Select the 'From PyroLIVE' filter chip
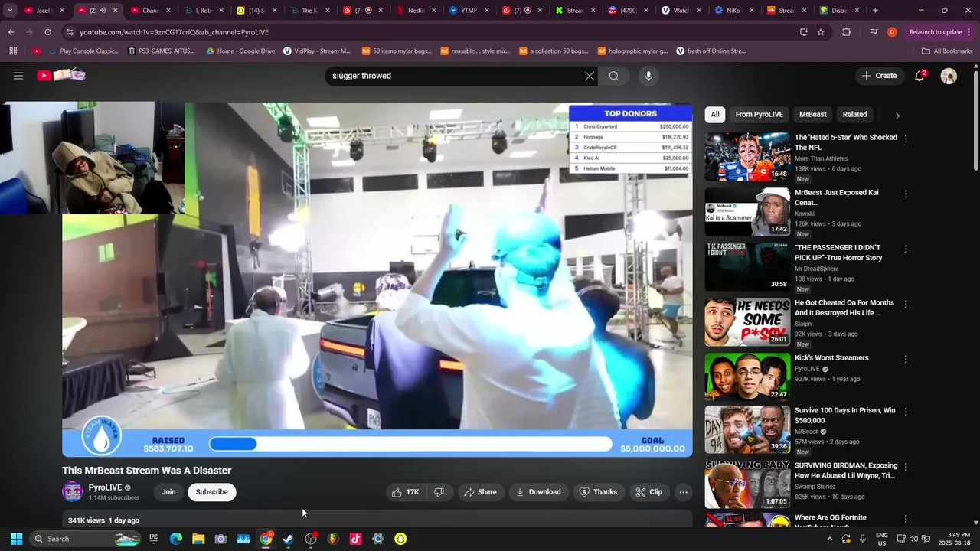 pos(759,115)
